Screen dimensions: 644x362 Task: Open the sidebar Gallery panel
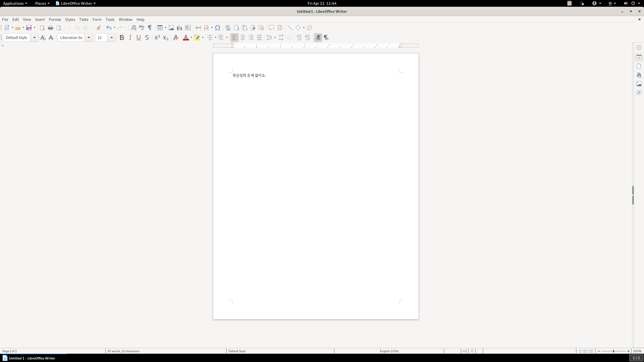click(x=639, y=84)
